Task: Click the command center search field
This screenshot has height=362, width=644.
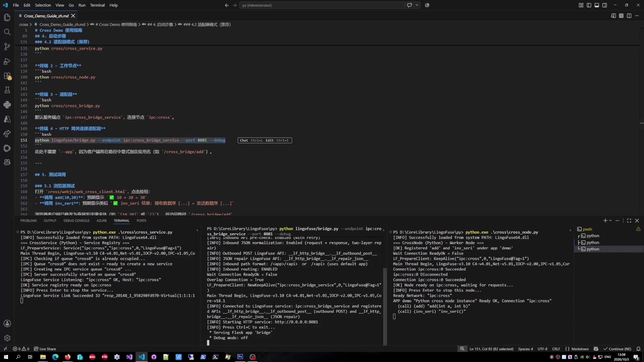Action: [322, 5]
